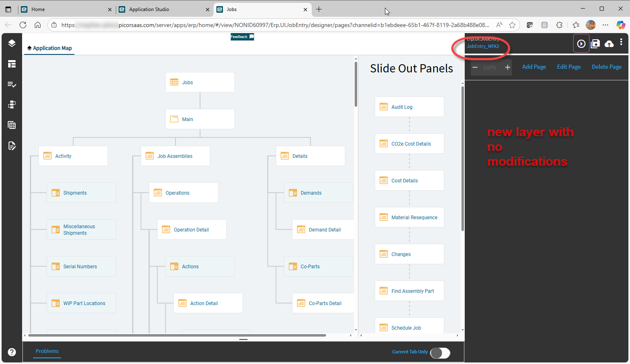
Task: Open browser Settings and more menu
Action: [x=605, y=25]
